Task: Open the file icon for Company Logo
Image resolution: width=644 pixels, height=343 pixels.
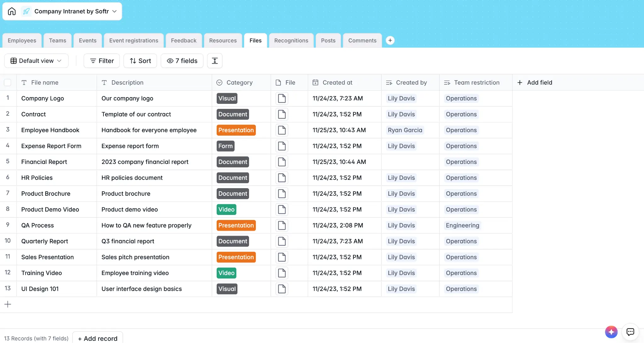Action: tap(282, 98)
